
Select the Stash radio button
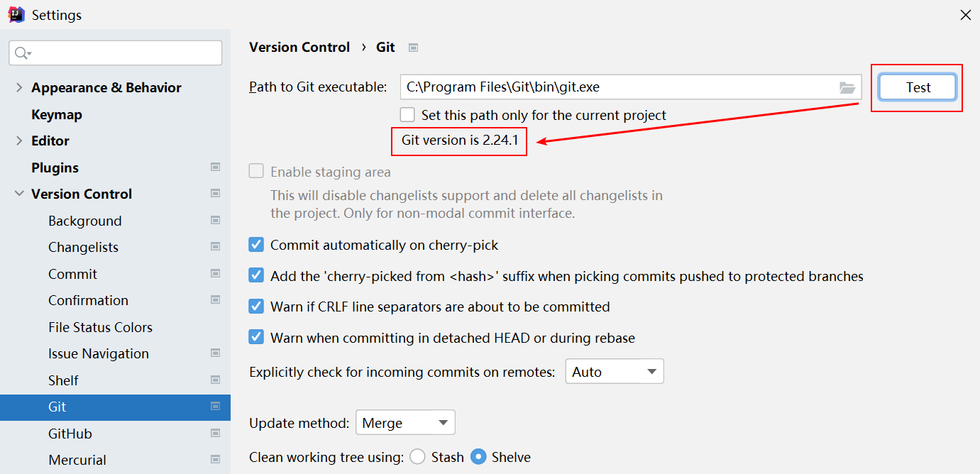[418, 457]
